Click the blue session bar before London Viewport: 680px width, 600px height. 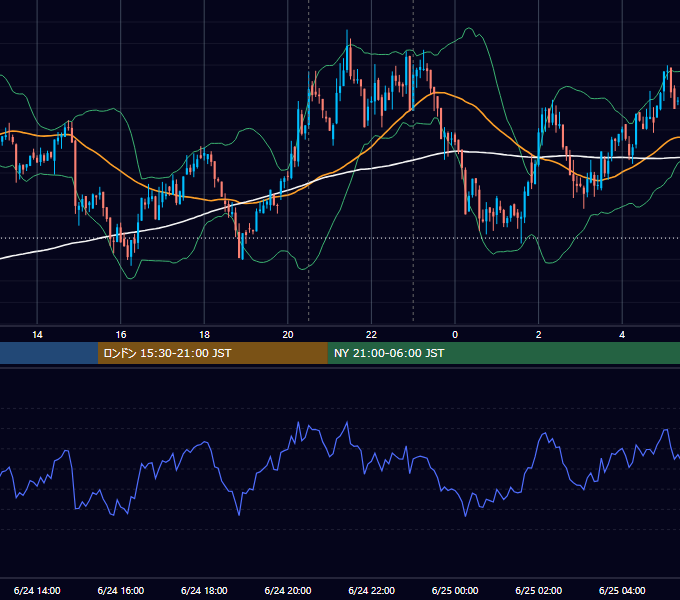click(x=49, y=353)
